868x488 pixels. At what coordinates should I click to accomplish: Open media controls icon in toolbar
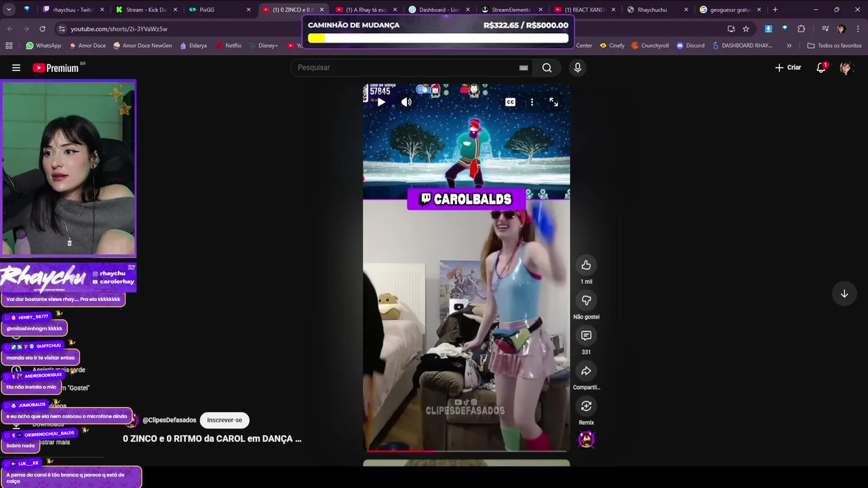(x=825, y=29)
